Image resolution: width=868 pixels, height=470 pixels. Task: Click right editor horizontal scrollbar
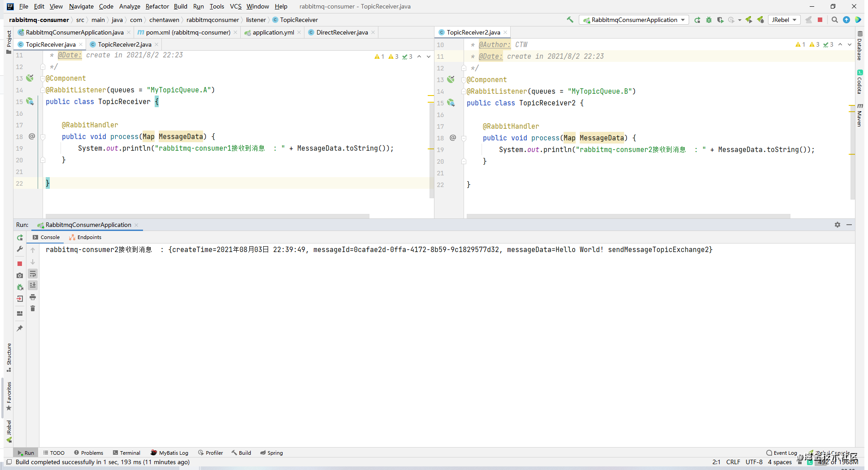tap(628, 216)
